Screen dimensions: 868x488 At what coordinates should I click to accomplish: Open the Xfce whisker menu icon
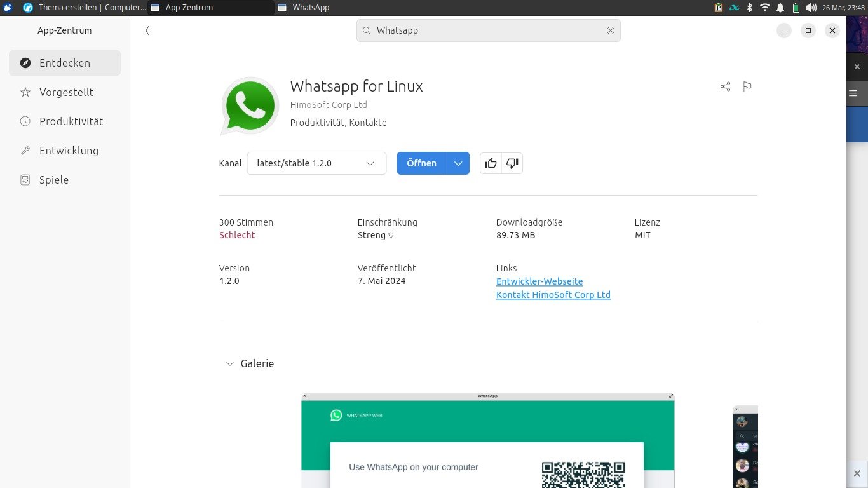tap(8, 8)
